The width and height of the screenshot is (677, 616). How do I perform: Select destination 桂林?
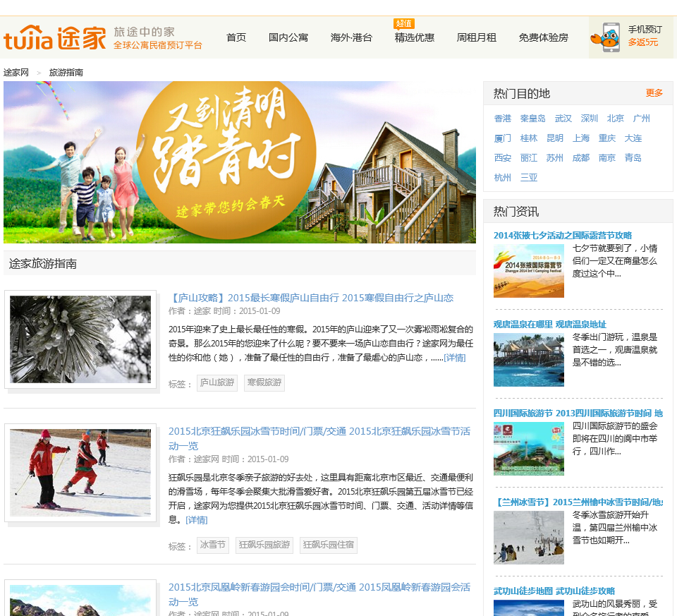529,138
